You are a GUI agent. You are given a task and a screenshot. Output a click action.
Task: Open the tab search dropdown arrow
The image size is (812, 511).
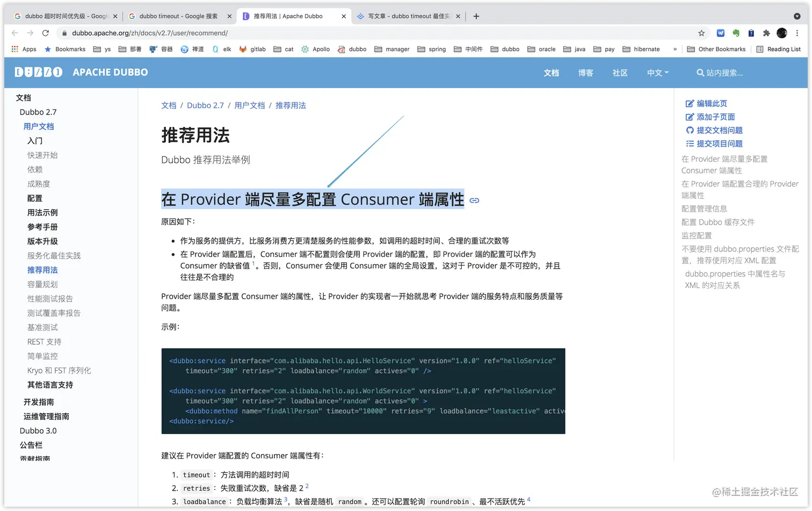(797, 16)
